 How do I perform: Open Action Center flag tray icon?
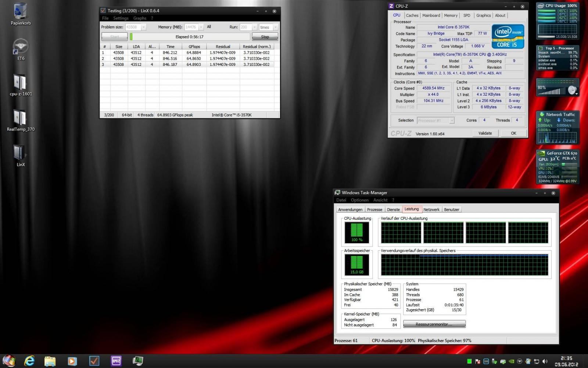point(478,361)
